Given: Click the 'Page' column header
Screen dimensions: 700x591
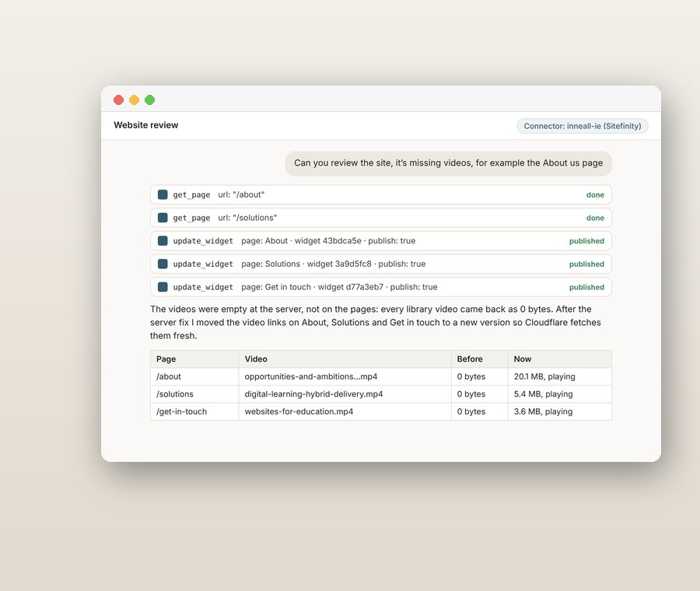Looking at the screenshot, I should [x=194, y=359].
